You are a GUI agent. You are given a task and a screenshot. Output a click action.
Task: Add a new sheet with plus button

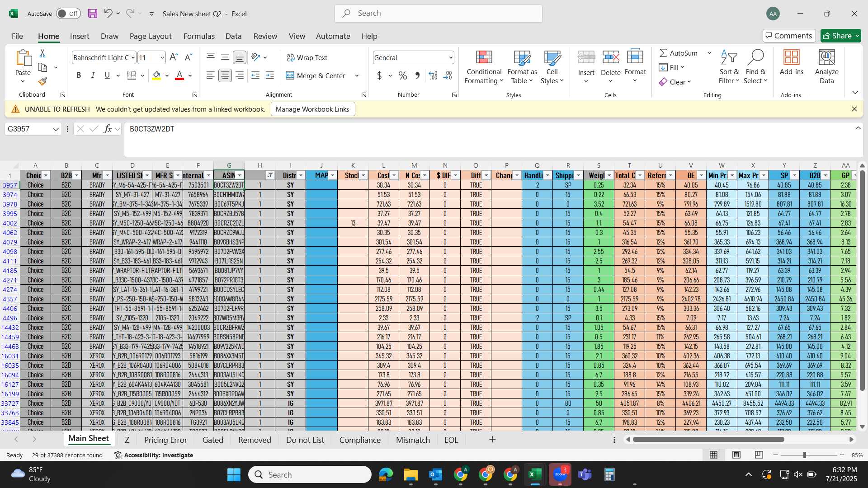[492, 439]
